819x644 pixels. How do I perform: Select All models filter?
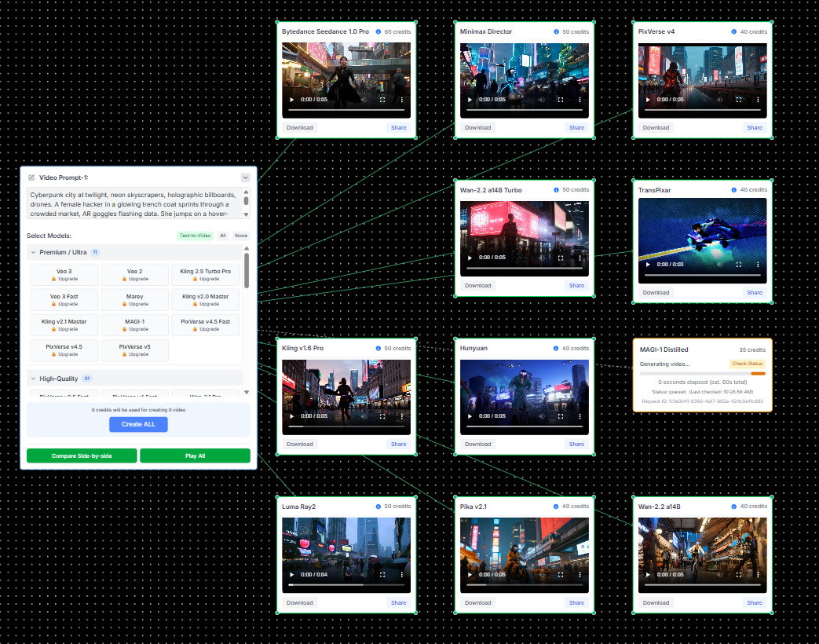point(223,236)
